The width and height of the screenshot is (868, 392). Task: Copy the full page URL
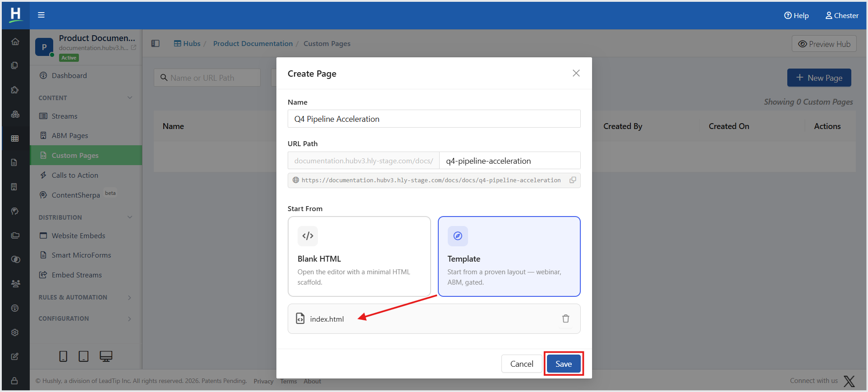(x=573, y=180)
